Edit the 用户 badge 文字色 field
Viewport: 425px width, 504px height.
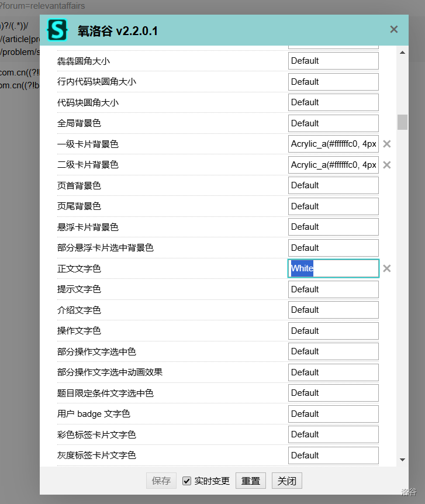click(x=333, y=414)
